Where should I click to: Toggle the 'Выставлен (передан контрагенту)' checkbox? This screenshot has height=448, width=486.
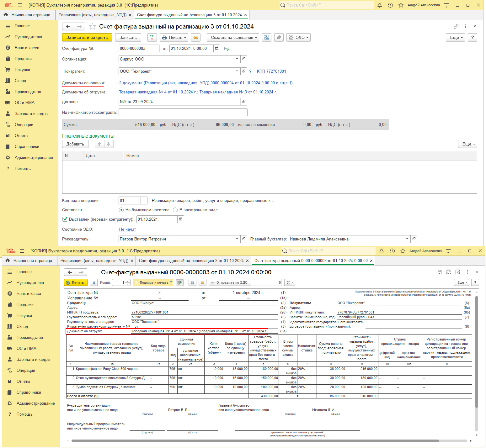pyautogui.click(x=65, y=219)
